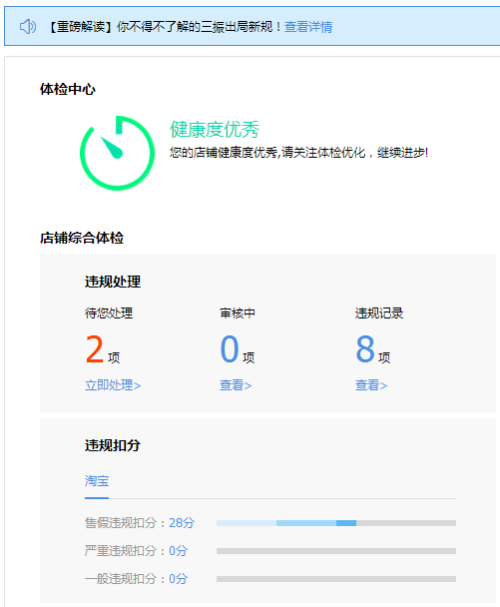Click the number 0 under 审核中
This screenshot has height=607, width=500.
[229, 349]
